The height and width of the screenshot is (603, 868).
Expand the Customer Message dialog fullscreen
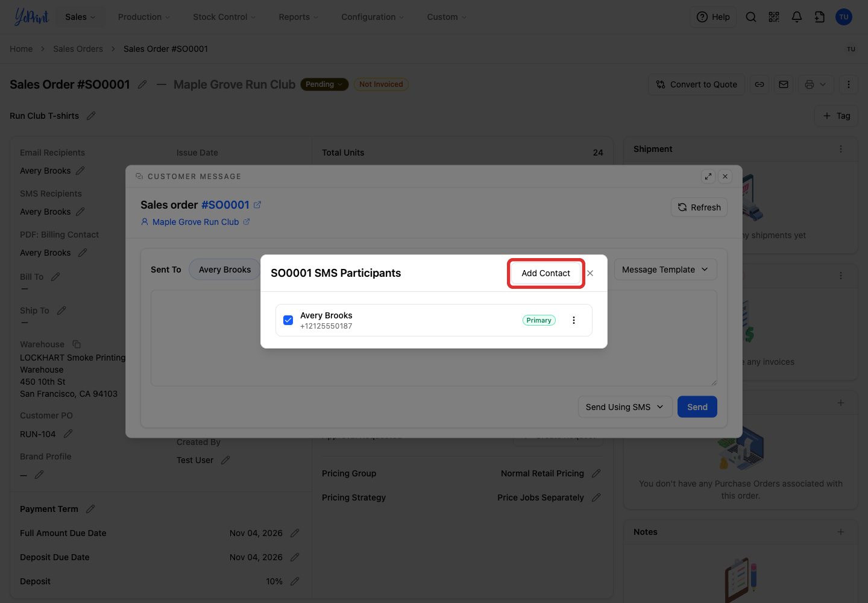pos(708,177)
